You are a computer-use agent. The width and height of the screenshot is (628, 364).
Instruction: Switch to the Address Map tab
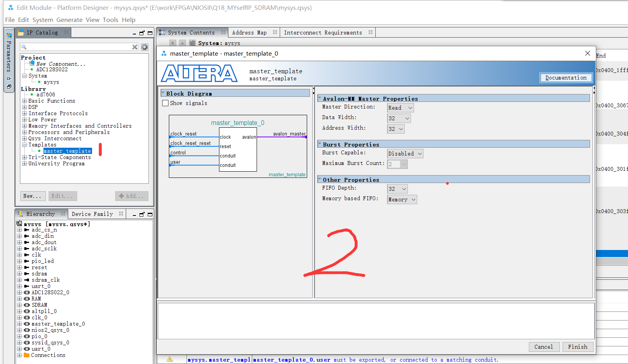[250, 32]
